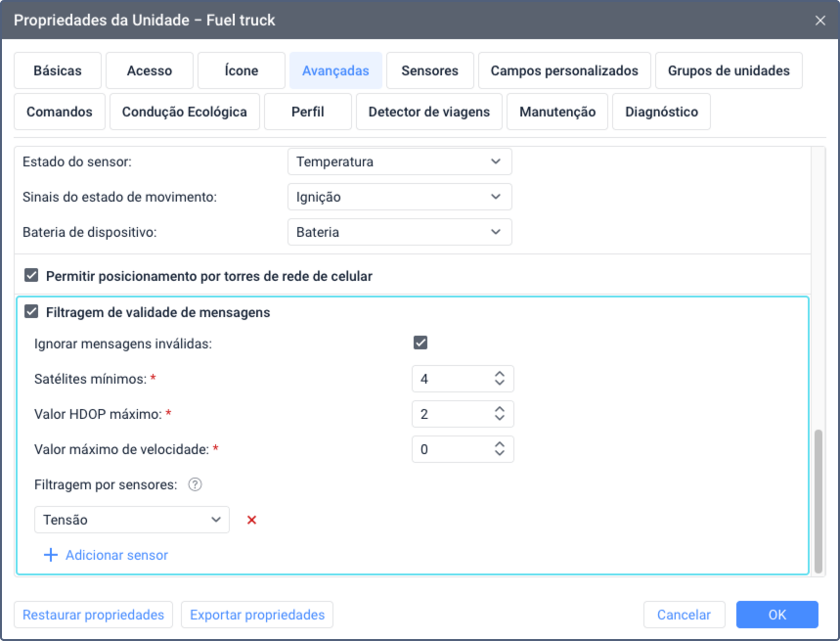Click the plus icon for Adicionar sensor
The height and width of the screenshot is (641, 840).
point(50,555)
